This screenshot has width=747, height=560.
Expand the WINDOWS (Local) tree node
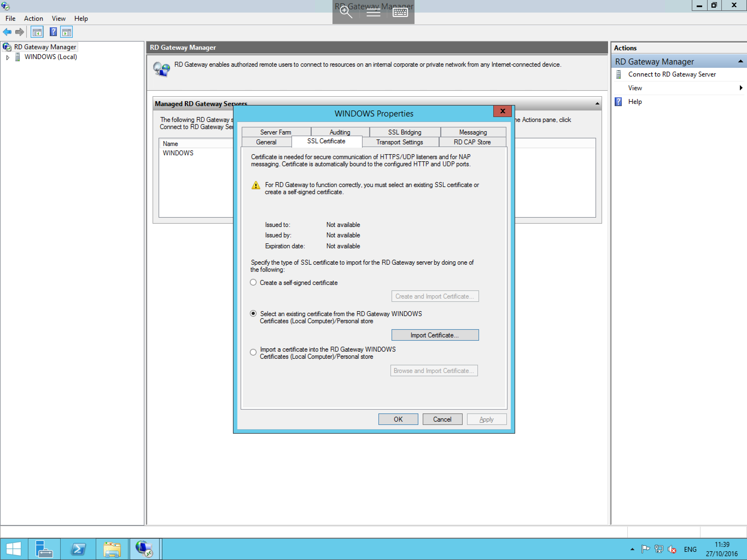(8, 57)
